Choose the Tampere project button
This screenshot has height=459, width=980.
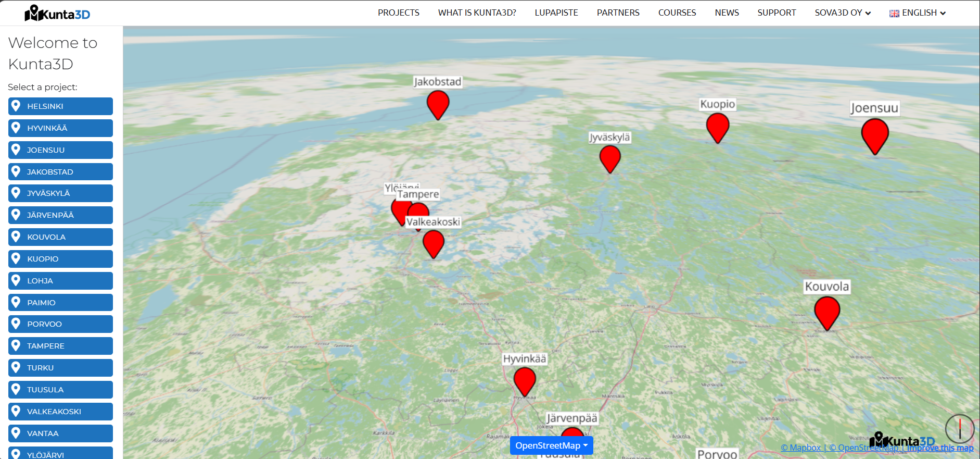coord(60,346)
